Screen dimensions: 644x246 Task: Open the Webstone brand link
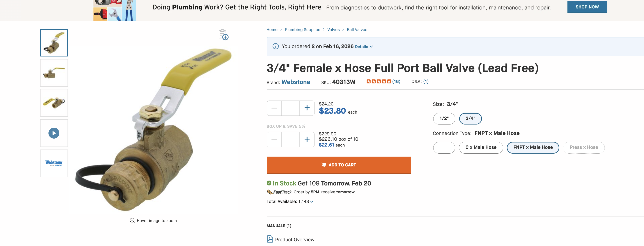[x=296, y=82]
